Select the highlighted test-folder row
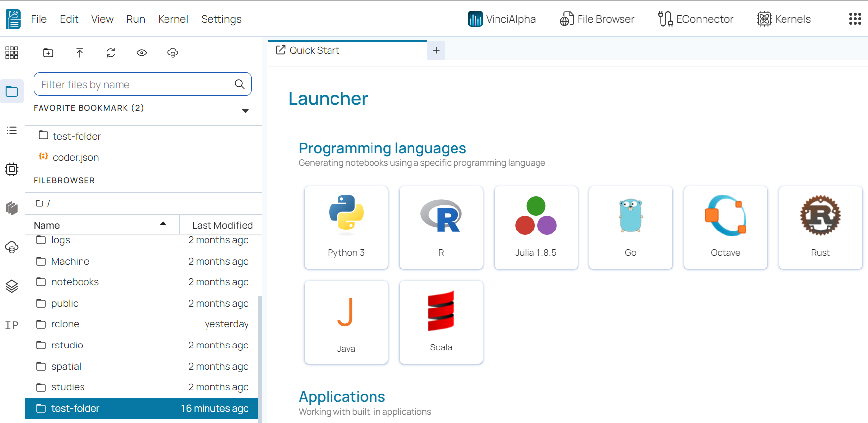 141,408
